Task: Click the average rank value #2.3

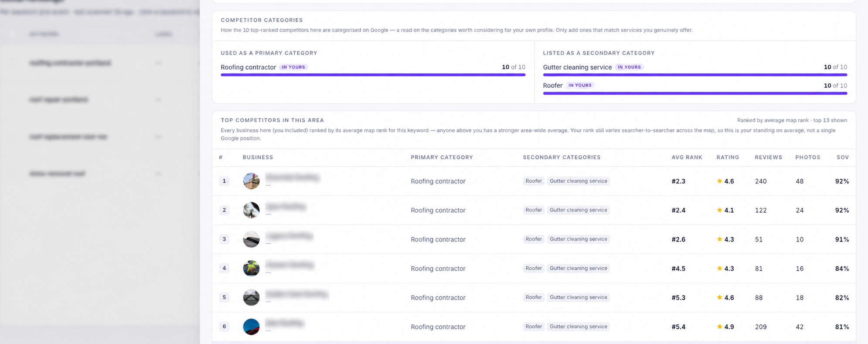Action: [678, 181]
